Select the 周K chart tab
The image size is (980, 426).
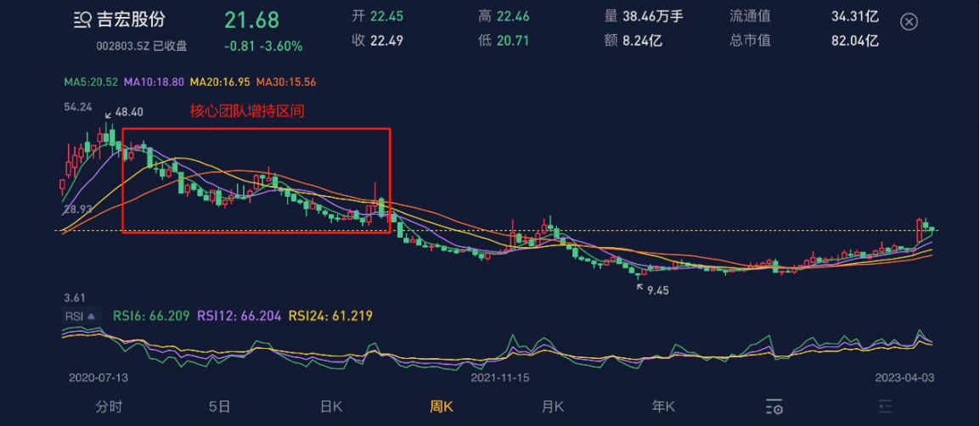441,406
